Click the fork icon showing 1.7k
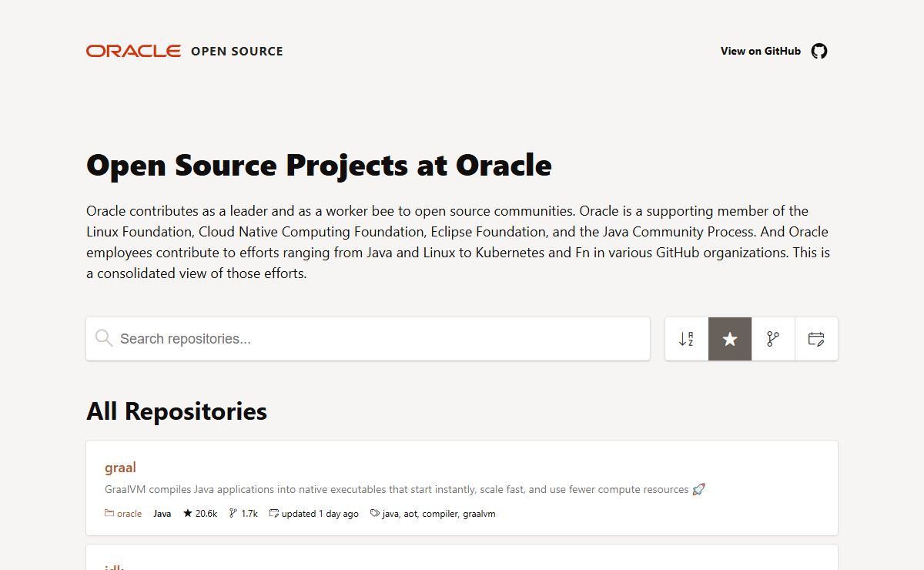The image size is (924, 570). point(233,513)
